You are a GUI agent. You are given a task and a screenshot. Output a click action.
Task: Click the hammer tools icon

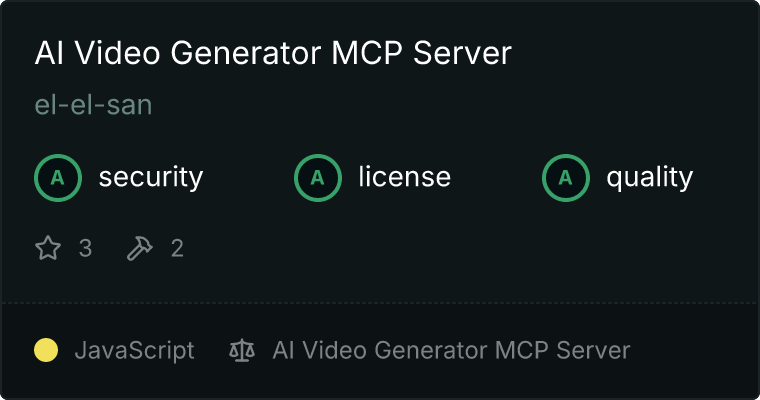(x=140, y=248)
